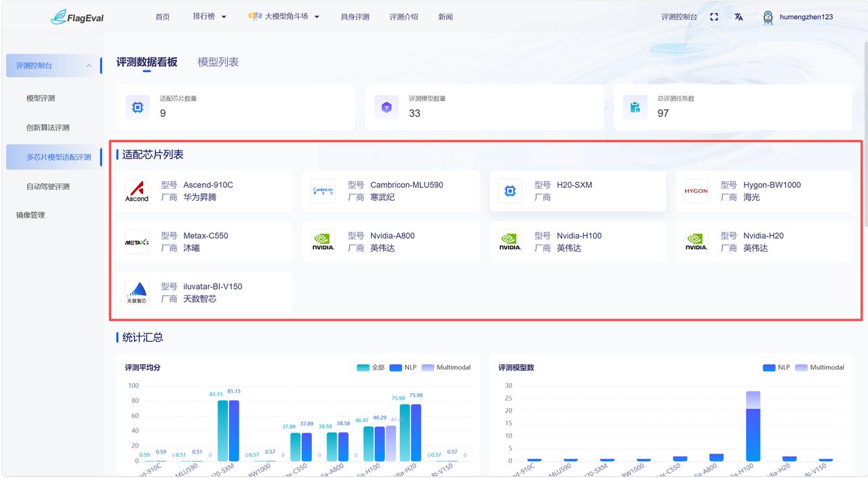Go to 自动驾驶评测 sidebar item
The width and height of the screenshot is (868, 478).
pos(48,186)
